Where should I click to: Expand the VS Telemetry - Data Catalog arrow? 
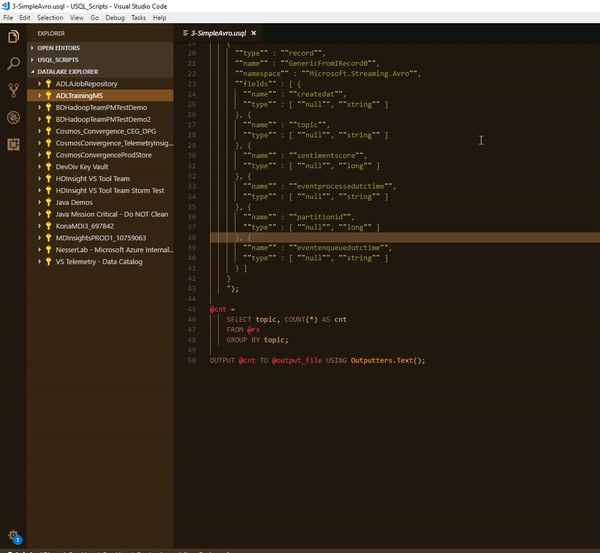pyautogui.click(x=39, y=262)
